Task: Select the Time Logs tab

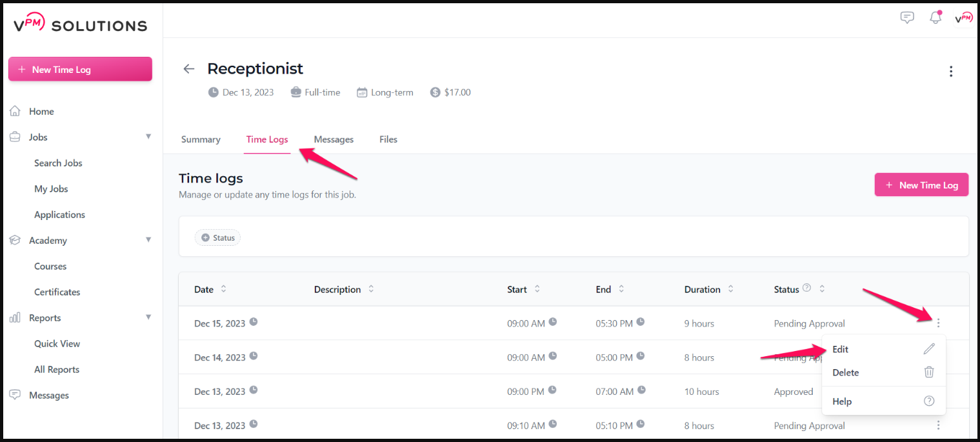Action: pyautogui.click(x=267, y=139)
